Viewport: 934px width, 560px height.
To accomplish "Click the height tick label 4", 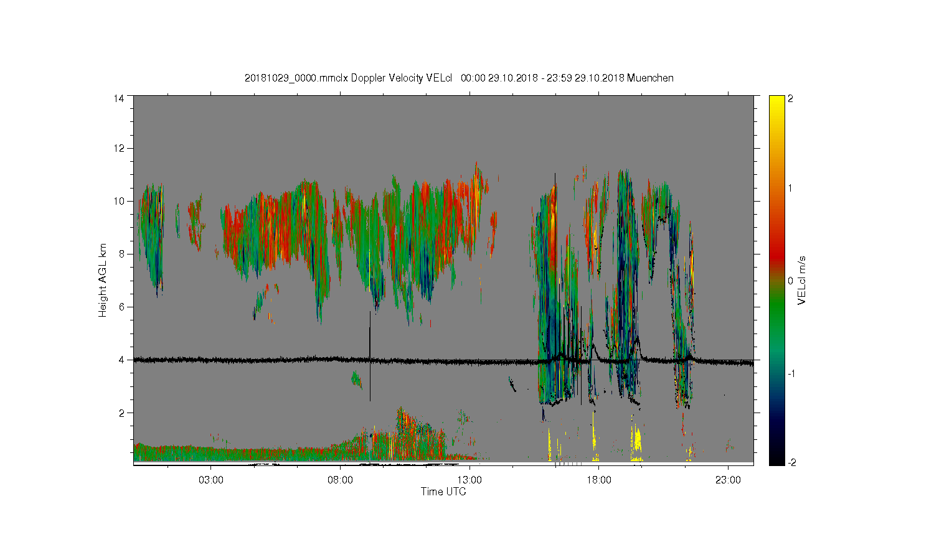I will click(121, 360).
